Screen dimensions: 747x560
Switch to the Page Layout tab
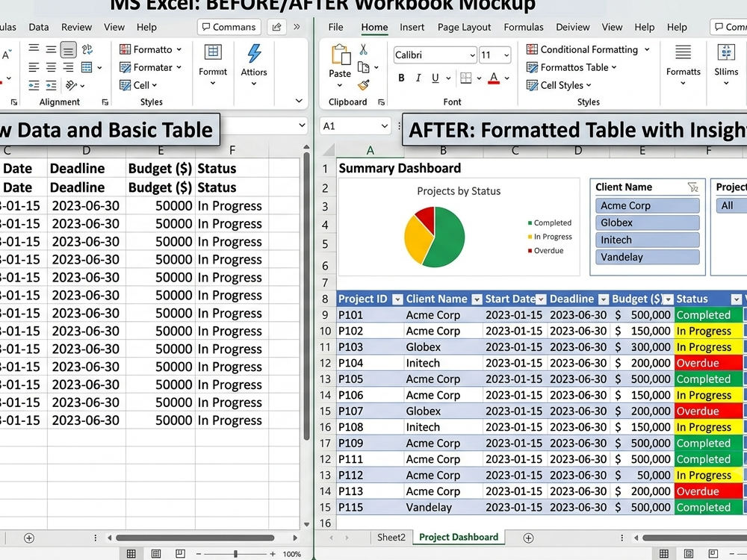[464, 27]
